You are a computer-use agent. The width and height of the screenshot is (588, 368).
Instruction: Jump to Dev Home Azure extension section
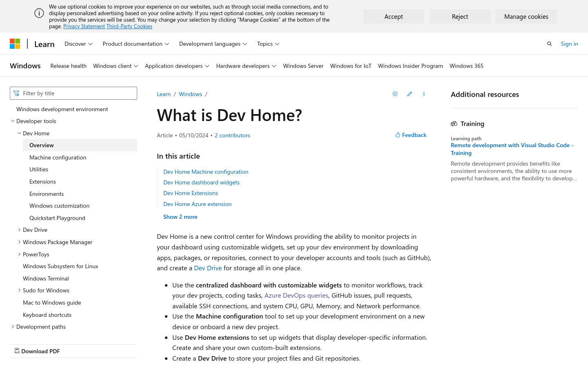click(x=197, y=204)
